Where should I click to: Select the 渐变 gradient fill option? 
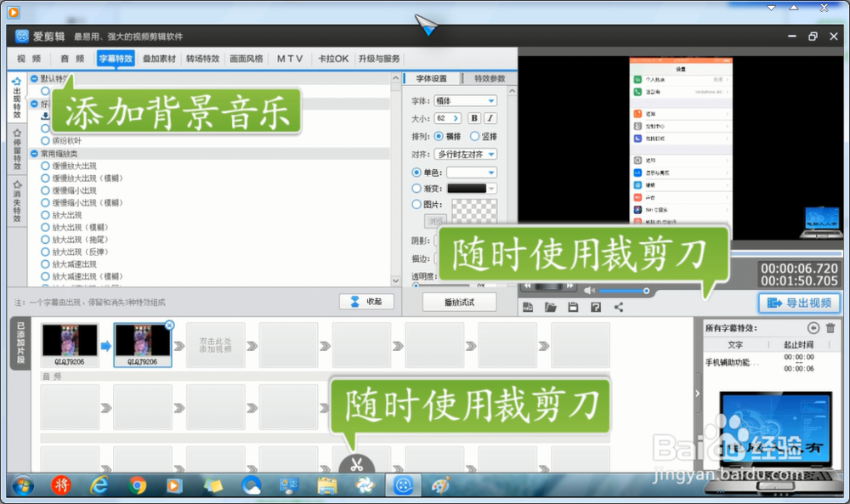416,188
